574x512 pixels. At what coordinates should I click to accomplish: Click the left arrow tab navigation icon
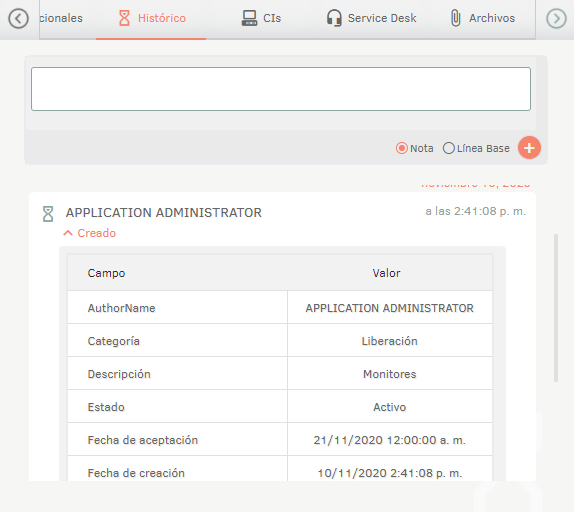coord(18,18)
